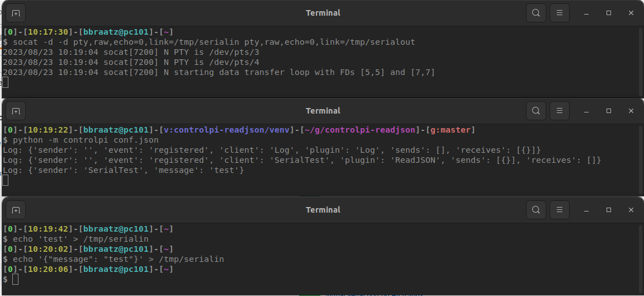Minimize the echo terminal window
This screenshot has width=644, height=296.
586,210
